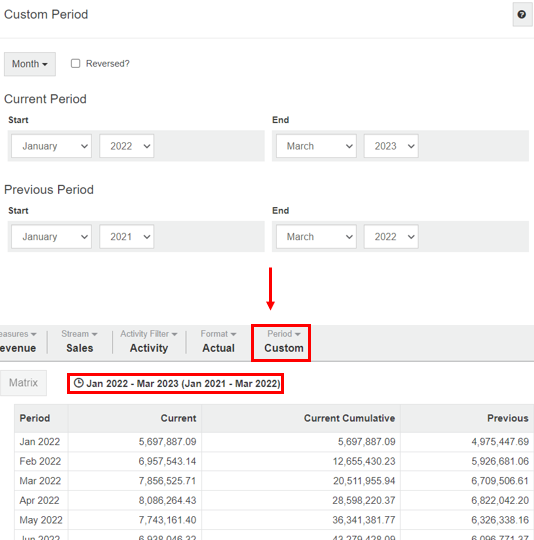Click the help question mark icon

click(522, 14)
